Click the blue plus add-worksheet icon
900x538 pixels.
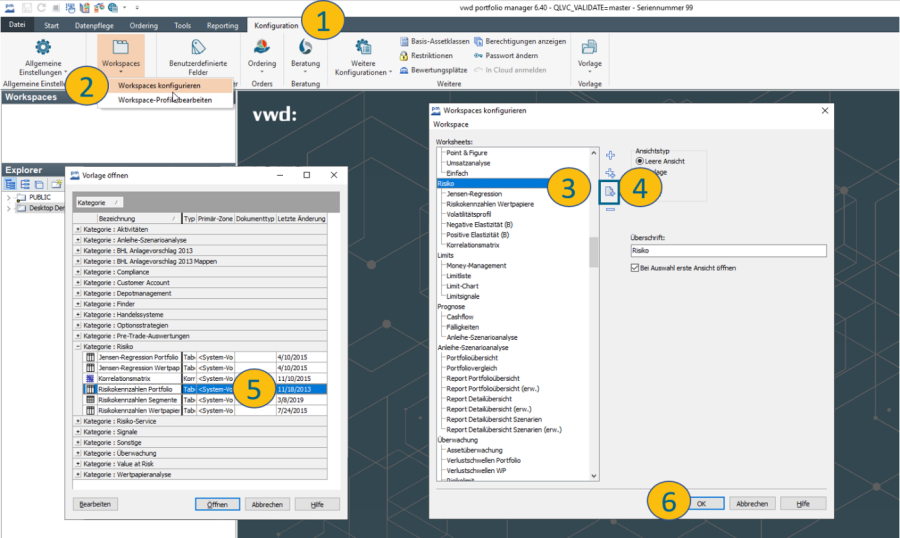pos(610,155)
